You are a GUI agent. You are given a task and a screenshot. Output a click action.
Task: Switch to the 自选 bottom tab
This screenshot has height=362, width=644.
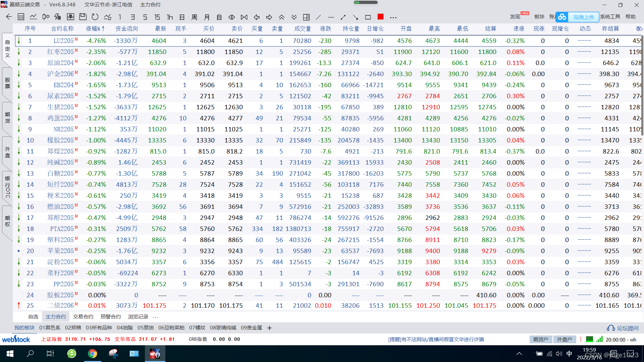[x=33, y=317]
